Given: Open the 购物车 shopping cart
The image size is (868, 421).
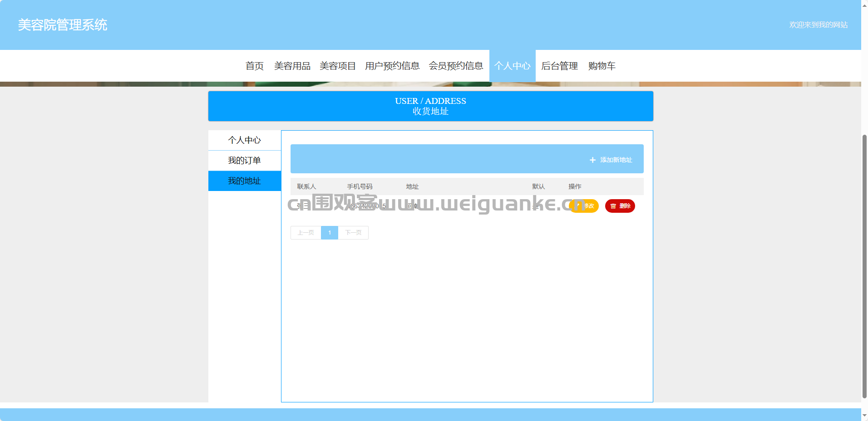Looking at the screenshot, I should pyautogui.click(x=602, y=66).
